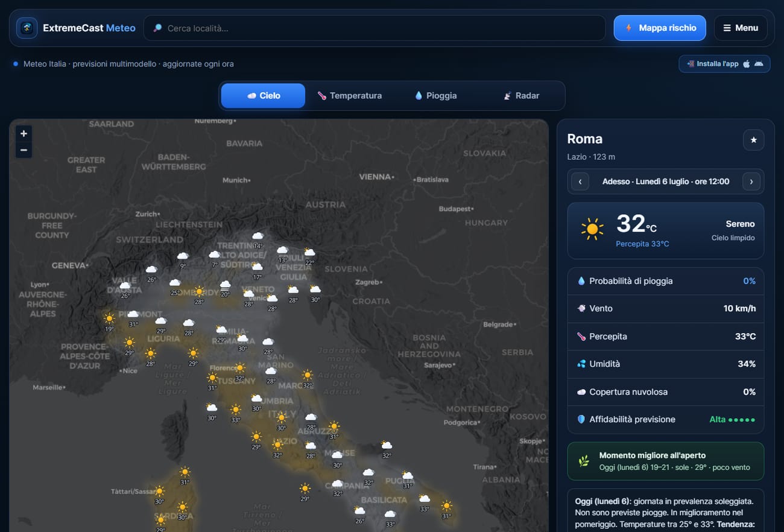Click the Lazio · 123 m location subtitle
Viewport: 784px width, 532px height.
[x=591, y=157]
